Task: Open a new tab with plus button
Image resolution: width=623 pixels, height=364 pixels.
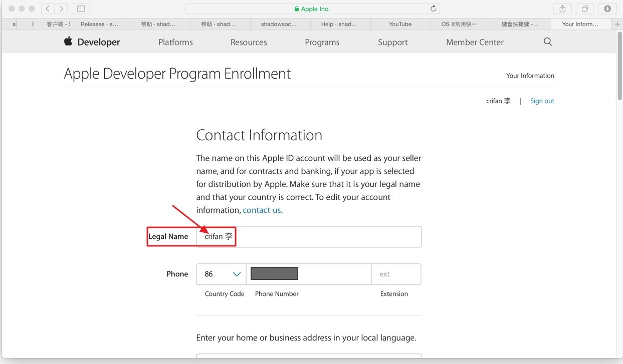Action: (x=617, y=24)
